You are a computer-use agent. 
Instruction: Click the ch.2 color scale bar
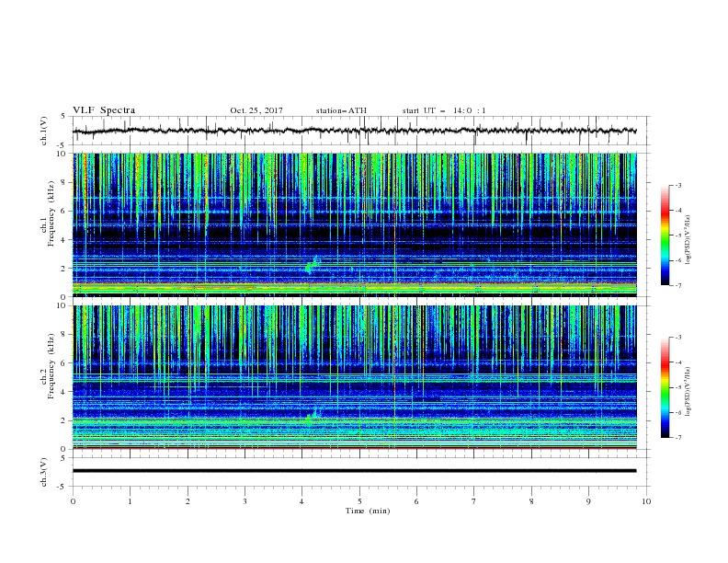665,387
